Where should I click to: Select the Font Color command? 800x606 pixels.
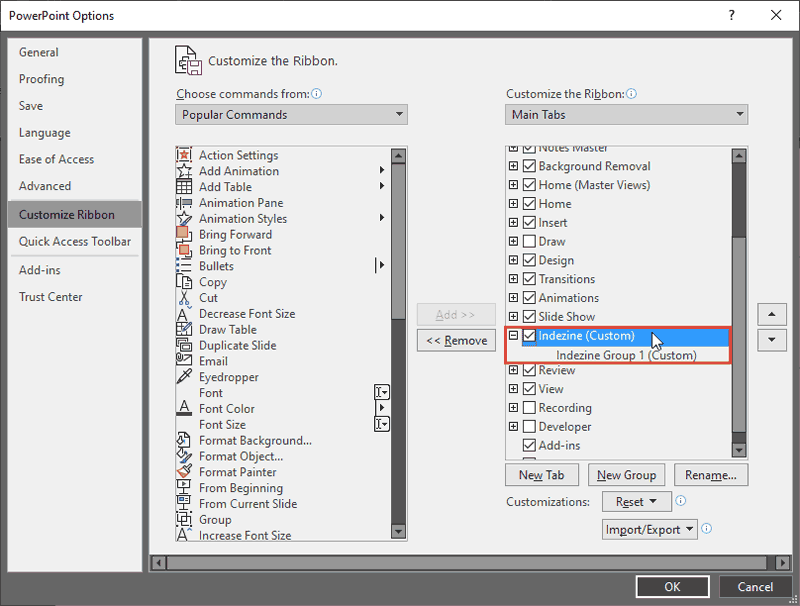pyautogui.click(x=226, y=408)
